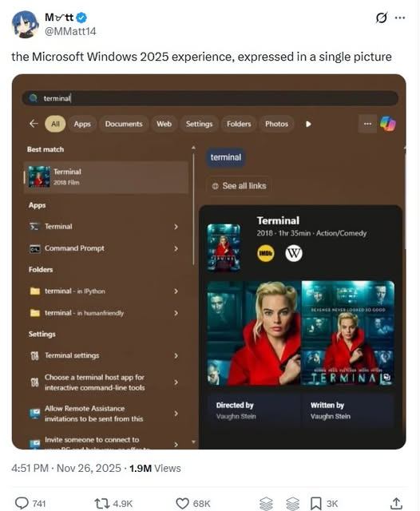Expand the Command Prompt result chevron
420x511 pixels.
176,248
